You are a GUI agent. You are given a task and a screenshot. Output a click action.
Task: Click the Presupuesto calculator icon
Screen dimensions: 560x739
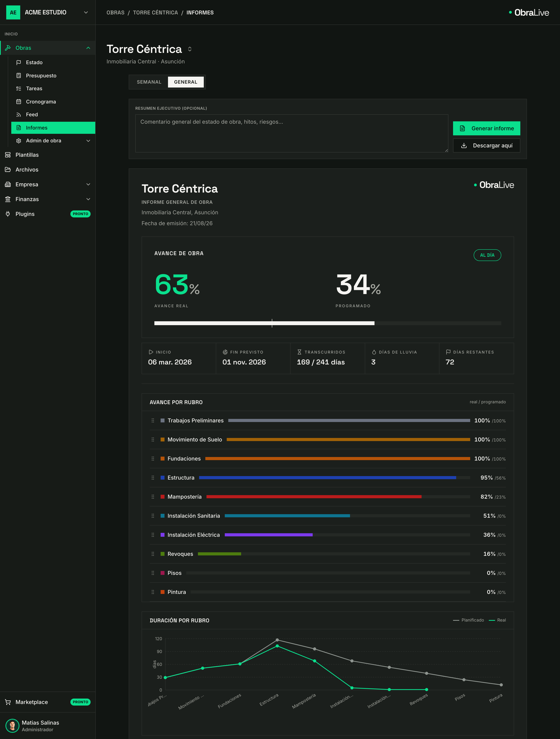(19, 75)
